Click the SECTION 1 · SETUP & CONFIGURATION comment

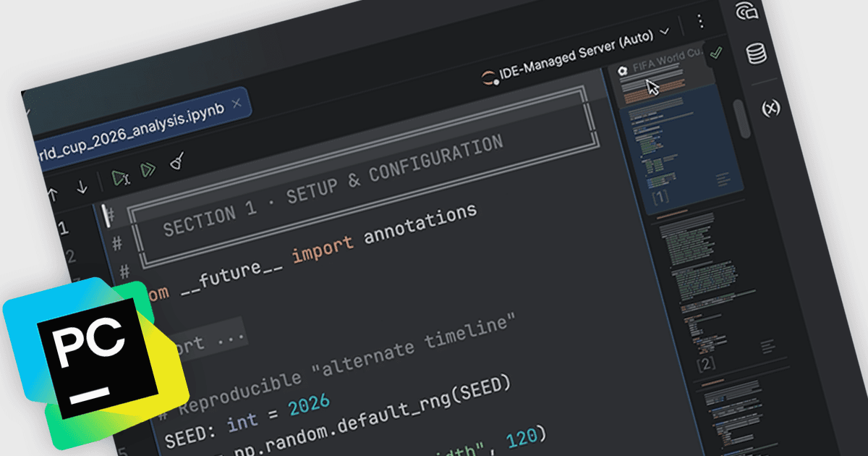(333, 187)
